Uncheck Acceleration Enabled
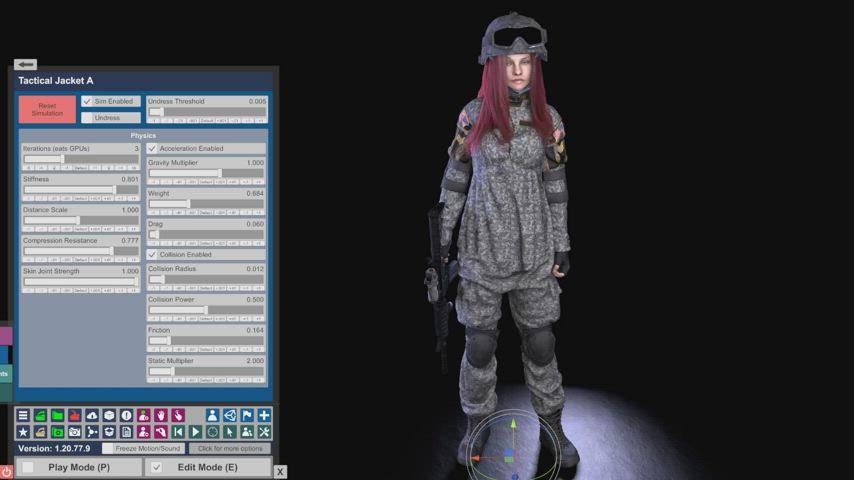This screenshot has width=854, height=480. click(x=153, y=148)
